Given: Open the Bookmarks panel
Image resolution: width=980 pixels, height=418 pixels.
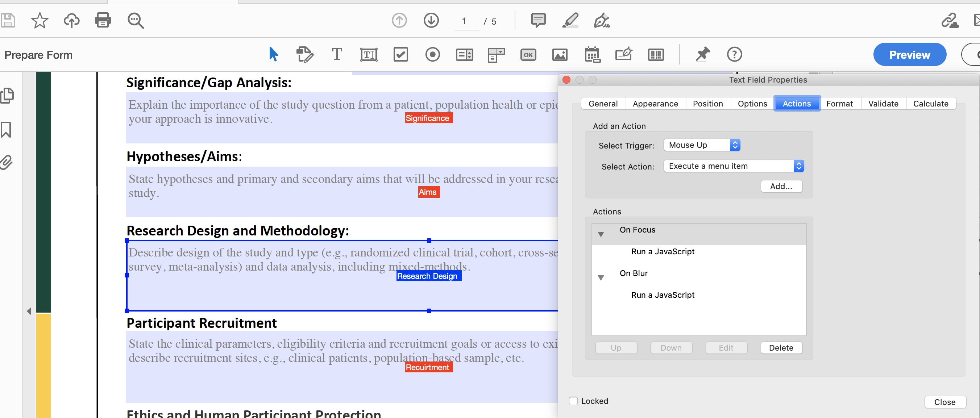Looking at the screenshot, I should point(7,129).
